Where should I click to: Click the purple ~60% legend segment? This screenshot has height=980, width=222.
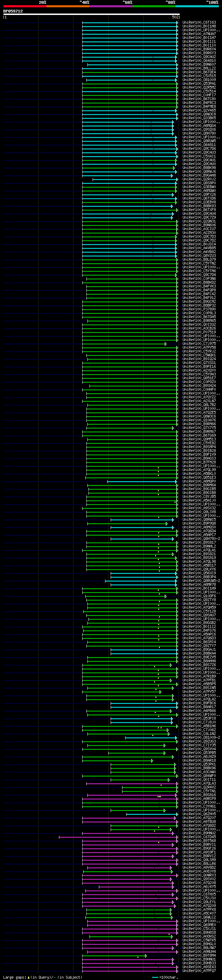tap(111, 6)
